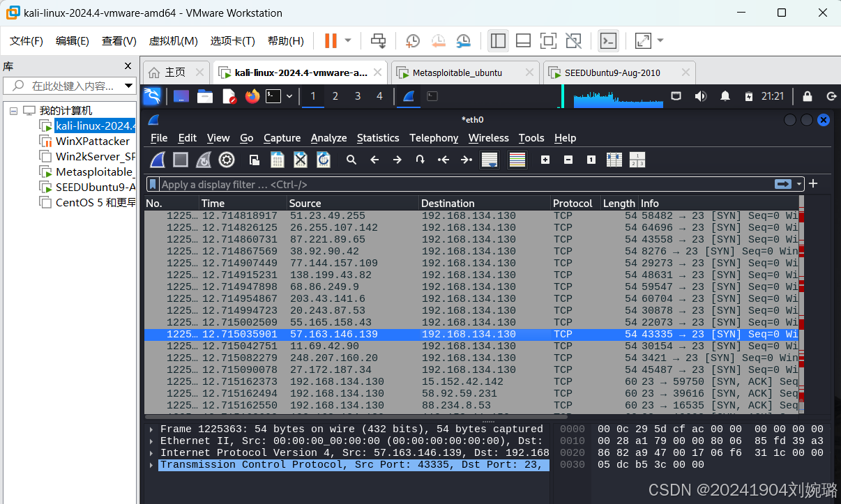This screenshot has height=504, width=841.
Task: Expand Frame 1225363 details row
Action: coord(152,429)
